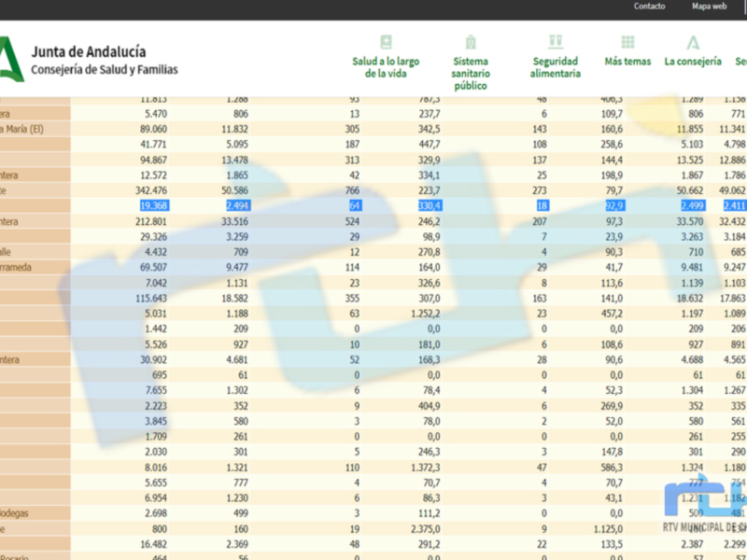Click the rate cell 2.375,0
This screenshot has width=747, height=560.
pos(426,528)
